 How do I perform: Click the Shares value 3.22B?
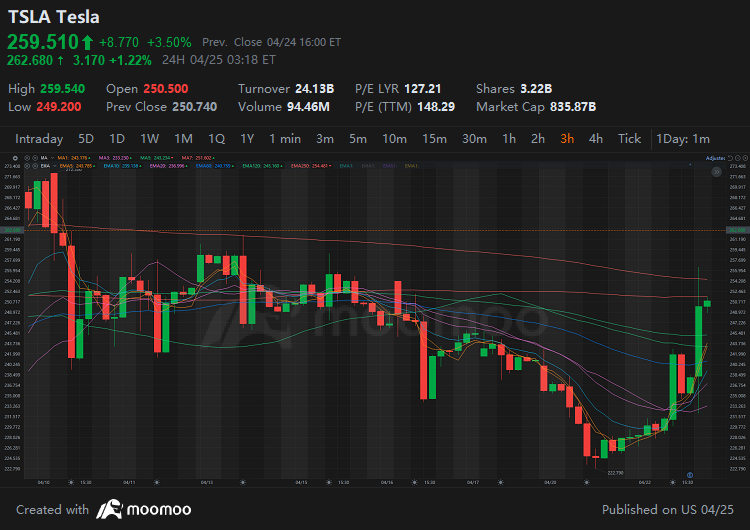coord(536,89)
